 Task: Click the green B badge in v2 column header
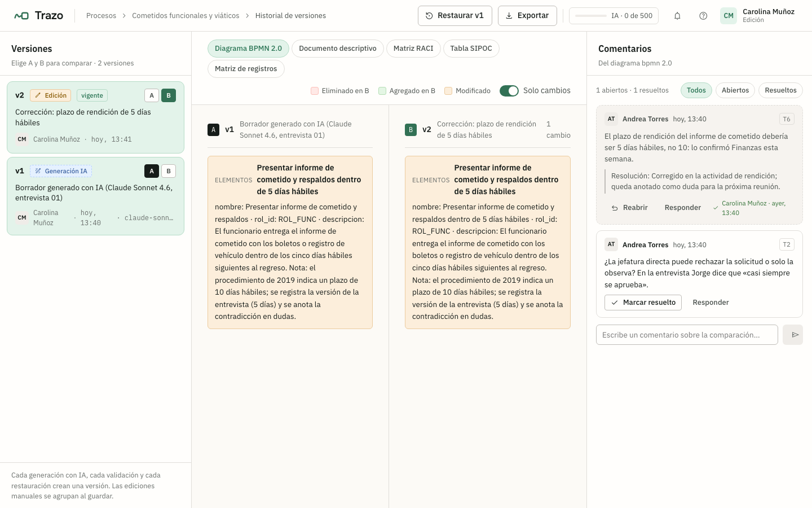(411, 130)
